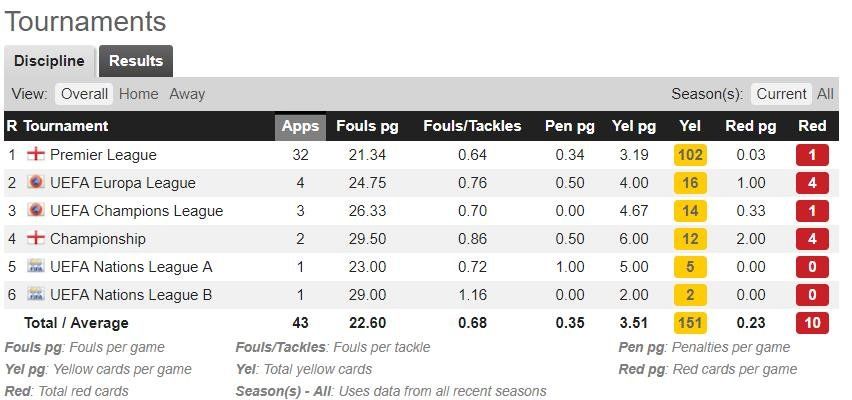The width and height of the screenshot is (852, 400).
Task: Switch view to Away matches
Action: click(x=187, y=94)
